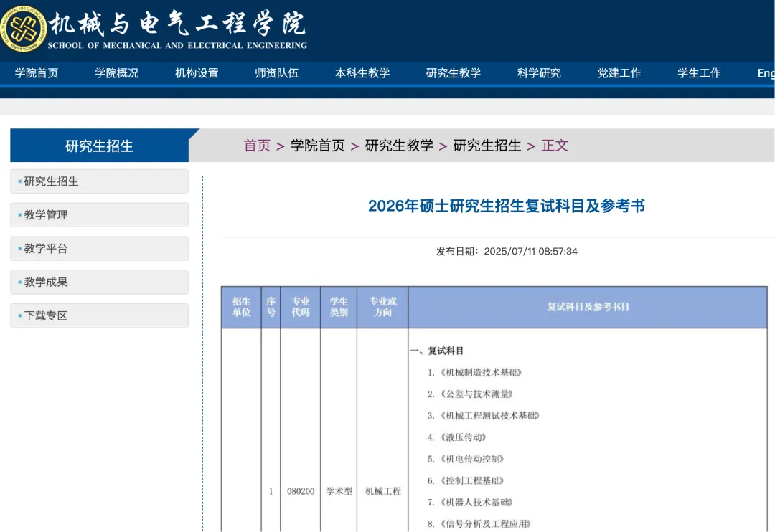Click the school logo emblem
This screenshot has height=532, width=775.
(x=23, y=29)
